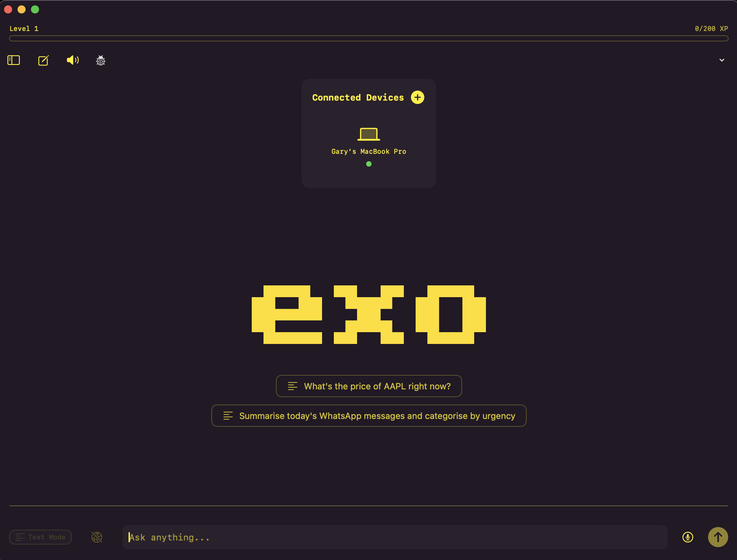Open the debug/bug report icon
The height and width of the screenshot is (560, 737).
101,60
